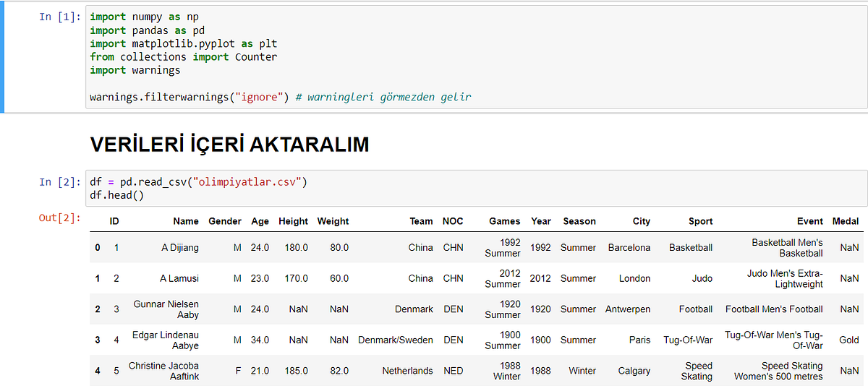Click the Paris city cell
The height and width of the screenshot is (391, 868).
640,340
